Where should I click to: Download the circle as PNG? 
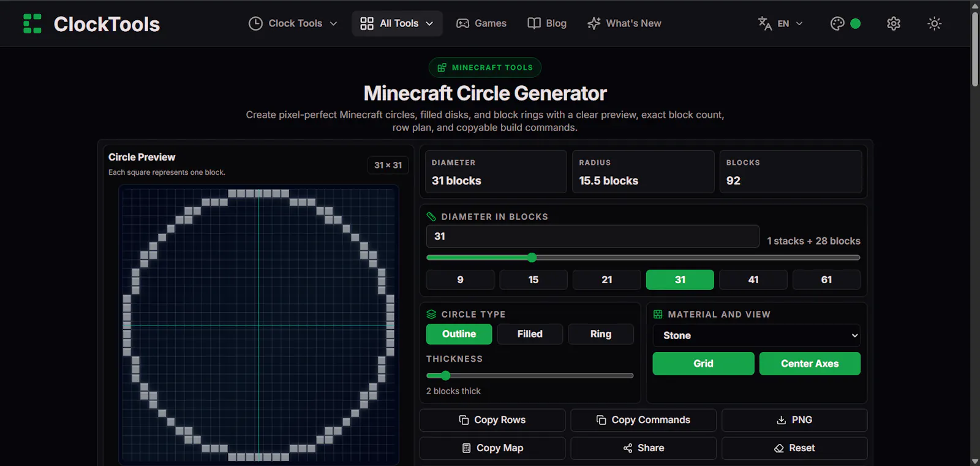coord(794,420)
